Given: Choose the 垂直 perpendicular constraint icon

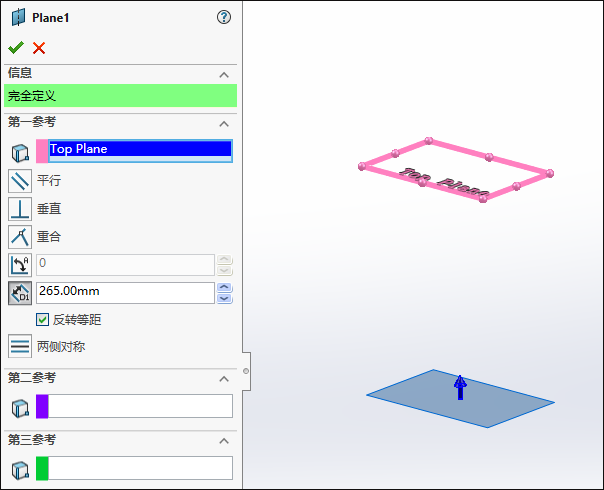Looking at the screenshot, I should pos(20,209).
